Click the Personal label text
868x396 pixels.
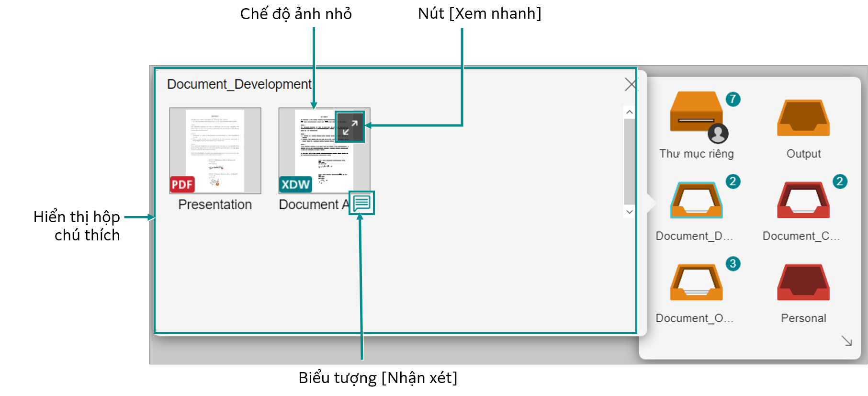coord(803,318)
